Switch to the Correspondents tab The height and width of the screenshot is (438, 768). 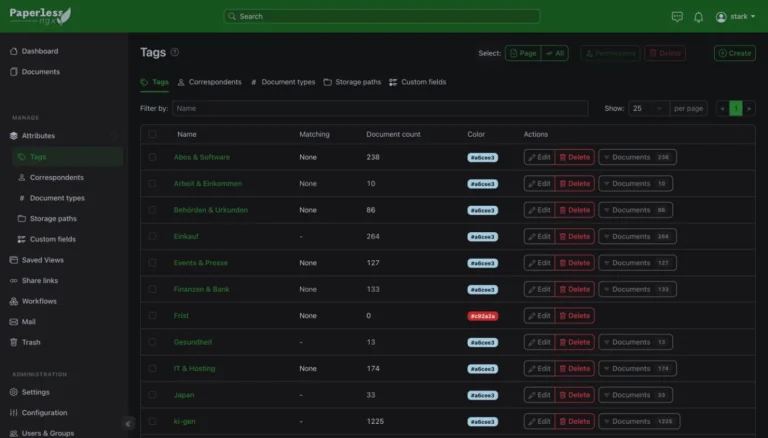tap(210, 82)
